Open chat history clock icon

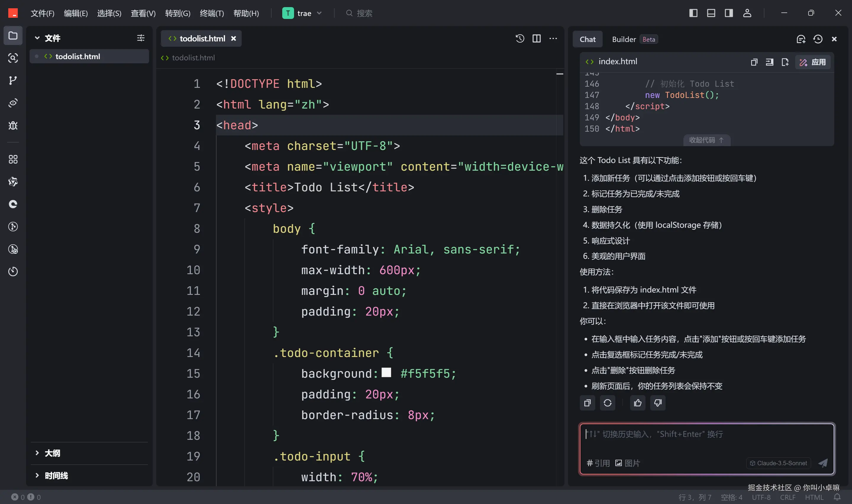click(818, 39)
